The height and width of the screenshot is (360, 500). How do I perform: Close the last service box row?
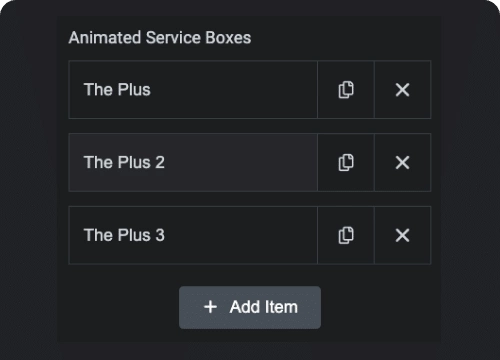pos(402,235)
